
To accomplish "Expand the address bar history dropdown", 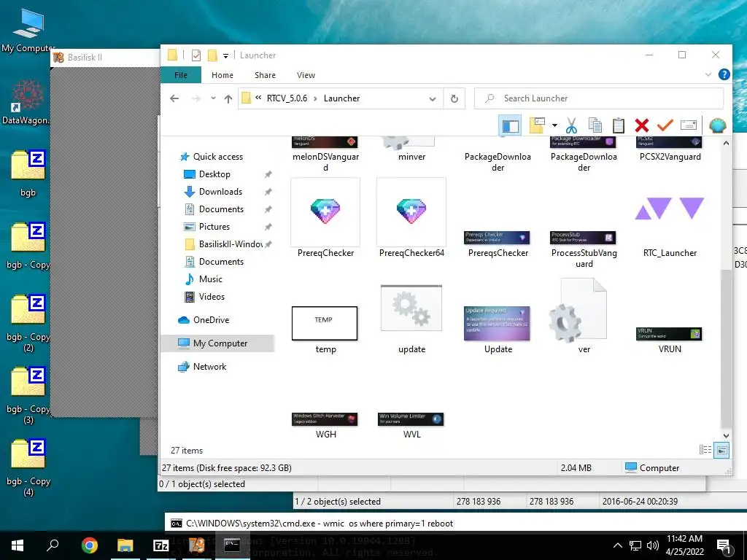I will point(433,98).
